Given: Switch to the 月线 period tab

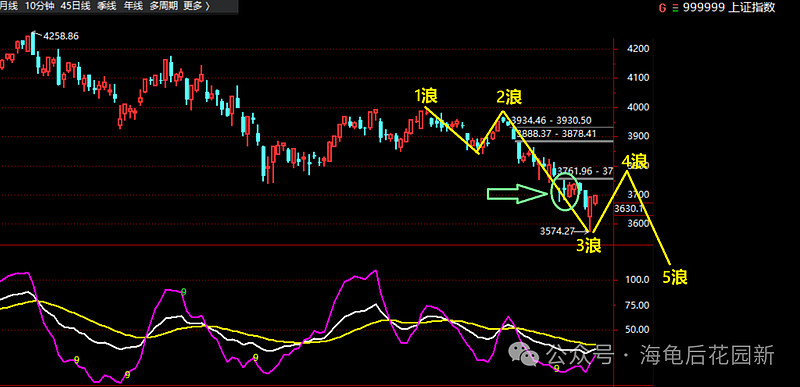Looking at the screenshot, I should (x=9, y=7).
